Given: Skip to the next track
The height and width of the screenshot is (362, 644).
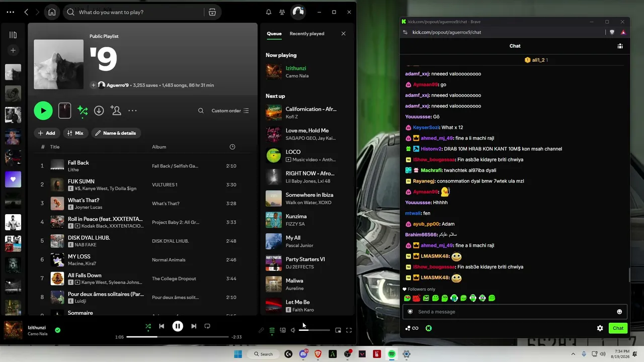Looking at the screenshot, I should click(x=194, y=326).
